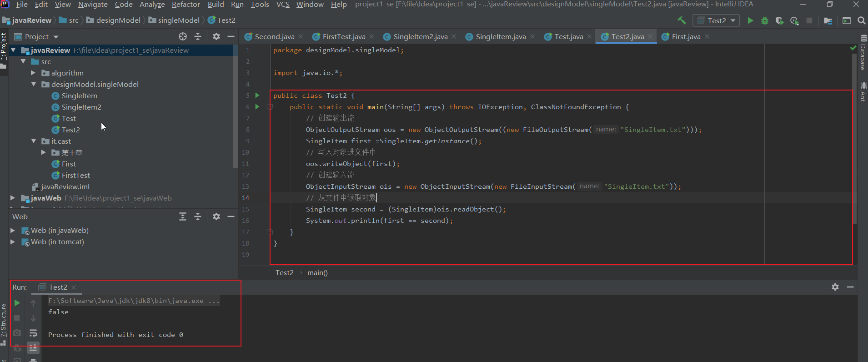Viewport: 868px width, 362px height.
Task: Expand all in the Web panel
Action: 183,216
